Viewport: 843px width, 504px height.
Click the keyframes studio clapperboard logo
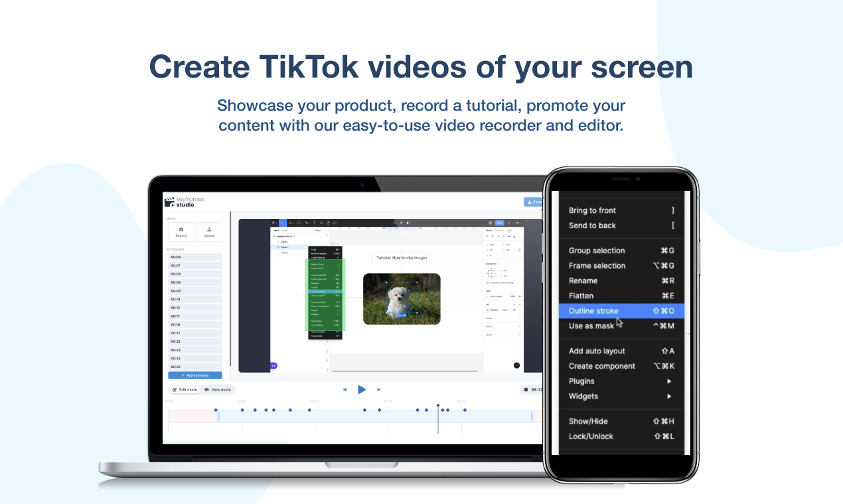(x=169, y=202)
